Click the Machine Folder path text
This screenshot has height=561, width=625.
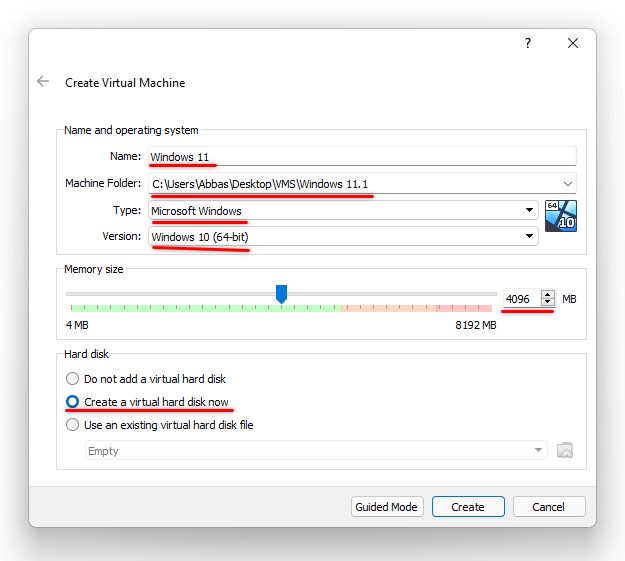coord(260,184)
